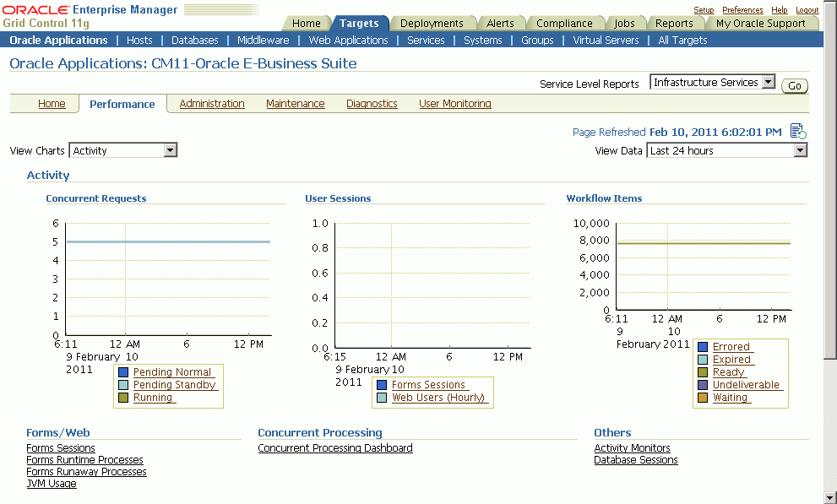Click the purple Undeliverable color swatch
This screenshot has height=504, width=837.
tap(703, 385)
